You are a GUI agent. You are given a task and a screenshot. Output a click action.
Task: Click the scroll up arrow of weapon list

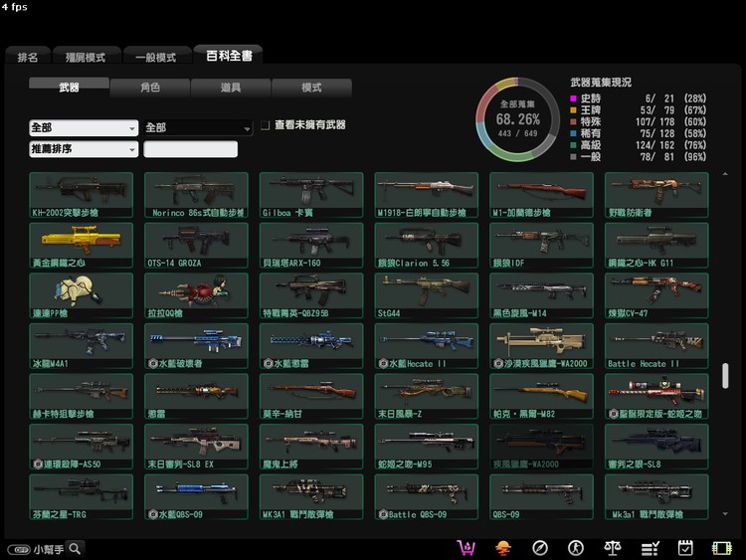(725, 174)
